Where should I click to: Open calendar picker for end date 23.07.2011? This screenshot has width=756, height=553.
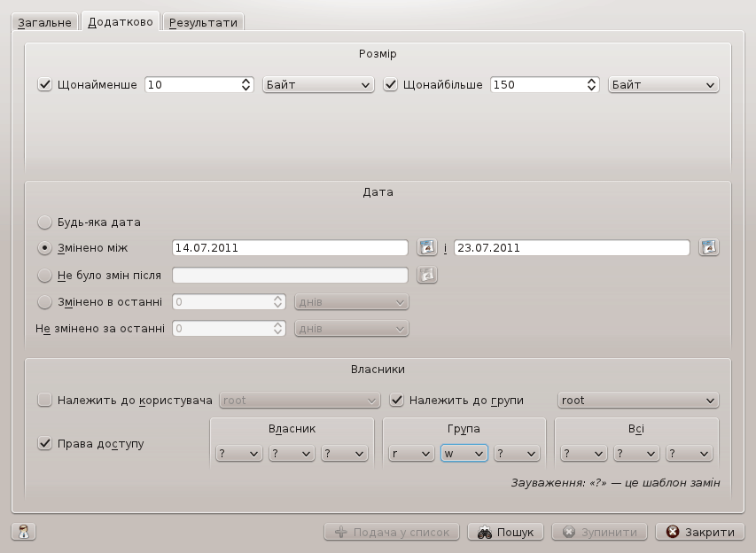[x=708, y=248]
